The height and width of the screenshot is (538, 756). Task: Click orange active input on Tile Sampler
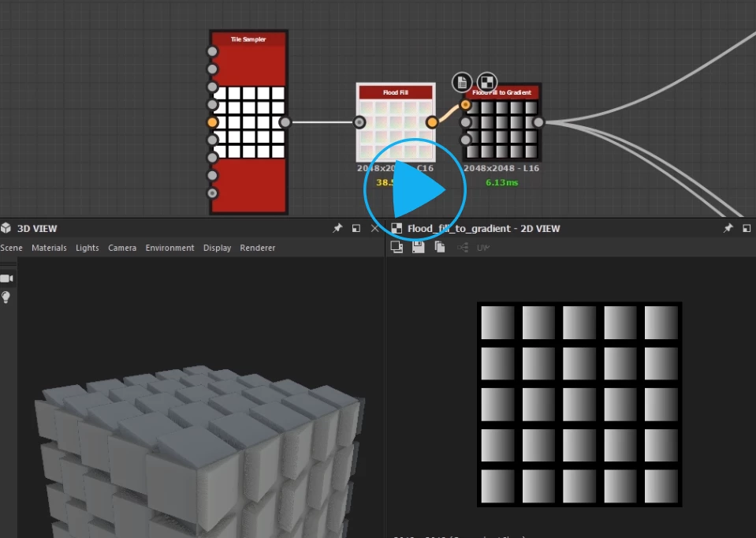coord(212,122)
